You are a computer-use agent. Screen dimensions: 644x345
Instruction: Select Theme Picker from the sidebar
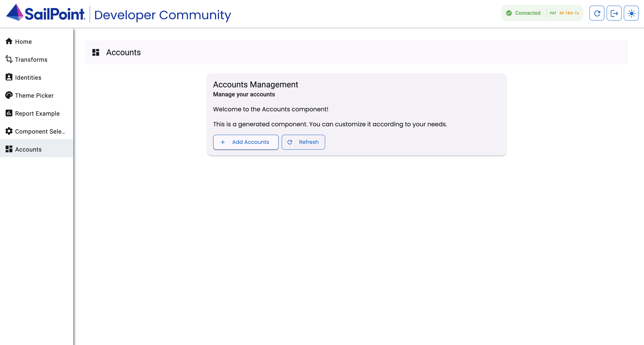point(34,95)
